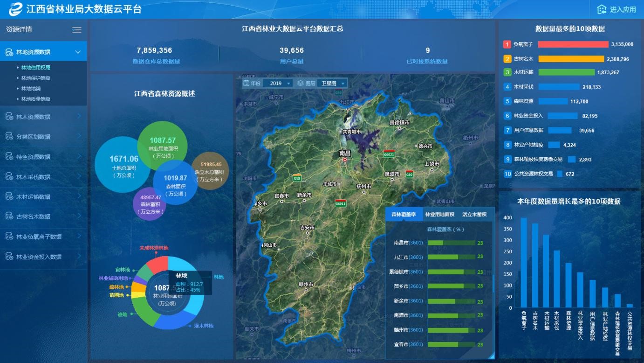Click the red 负氧离子 ranking bar
This screenshot has height=363, width=644.
[573, 44]
